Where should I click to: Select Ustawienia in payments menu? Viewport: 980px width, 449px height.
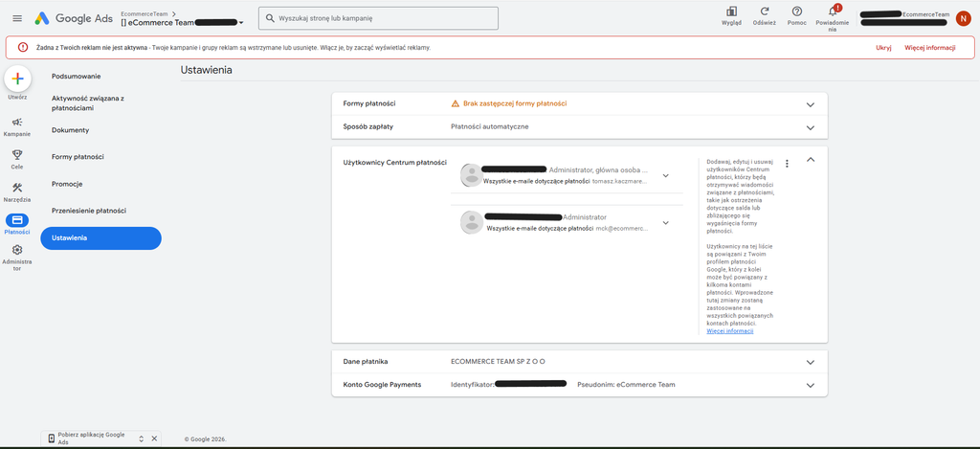[100, 238]
